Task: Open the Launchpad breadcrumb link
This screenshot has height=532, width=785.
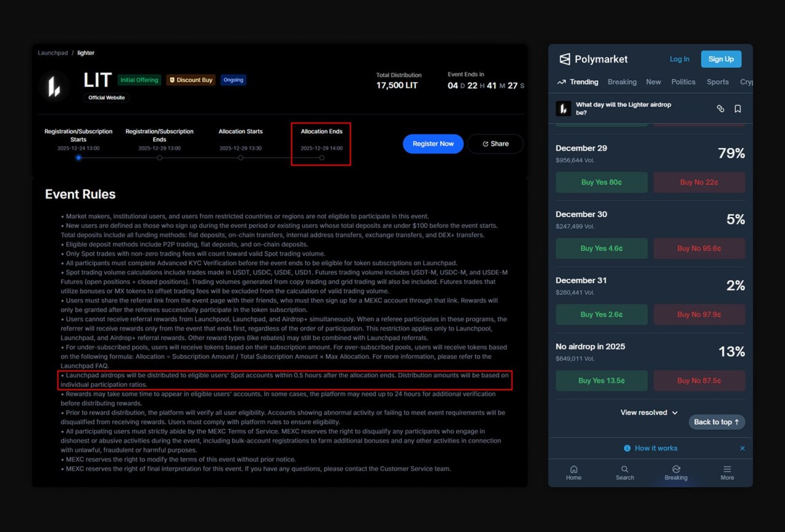Action: tap(53, 53)
